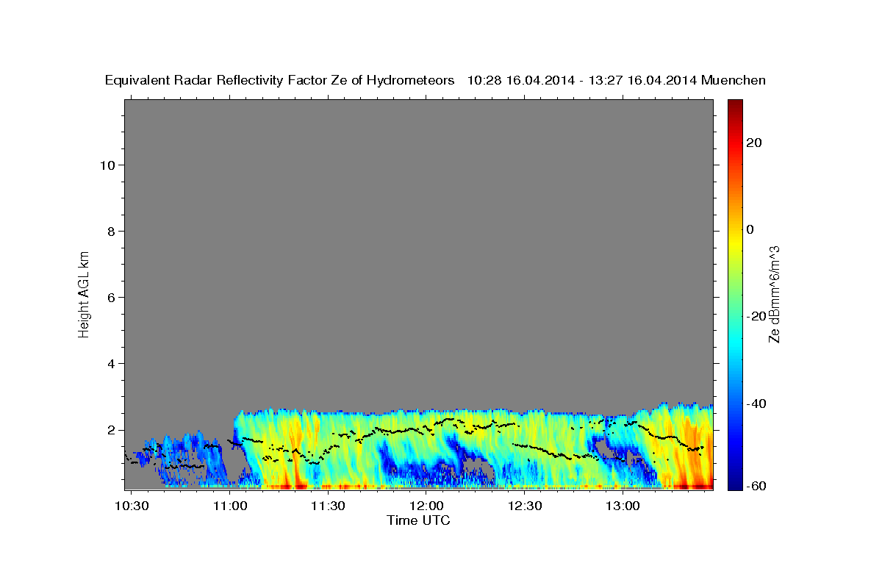Pick the dark blue bottom of the colorbar
Image resolution: width=882 pixels, height=588 pixels.
tap(734, 484)
